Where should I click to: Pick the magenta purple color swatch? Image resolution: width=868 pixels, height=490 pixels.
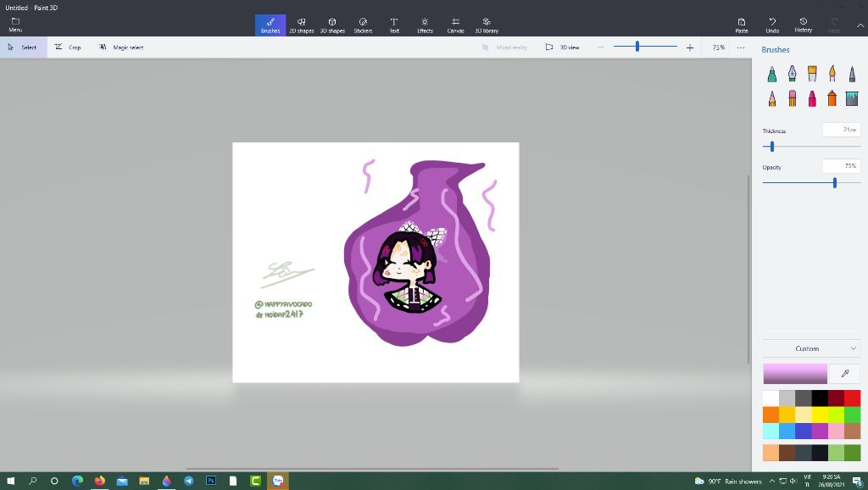(820, 431)
